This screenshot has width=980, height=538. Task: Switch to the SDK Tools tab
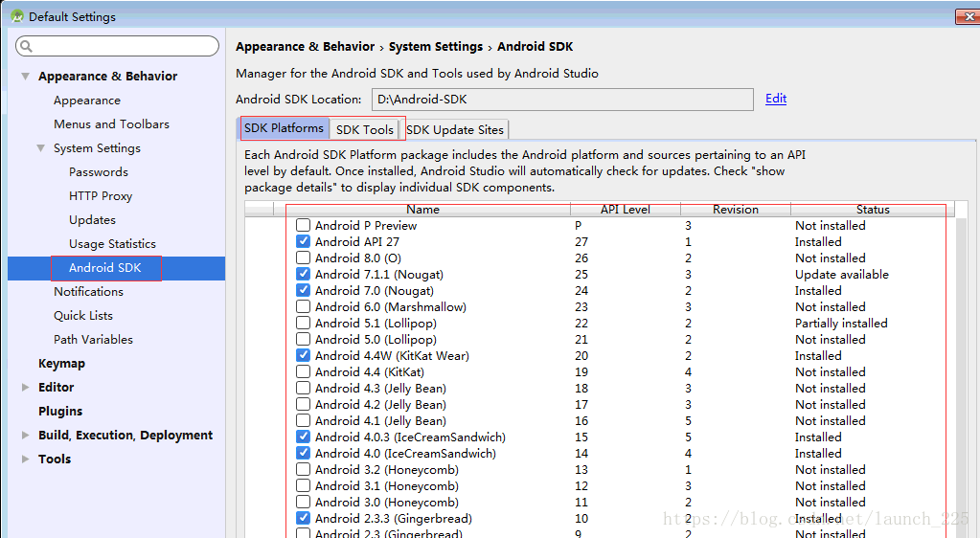pyautogui.click(x=365, y=129)
